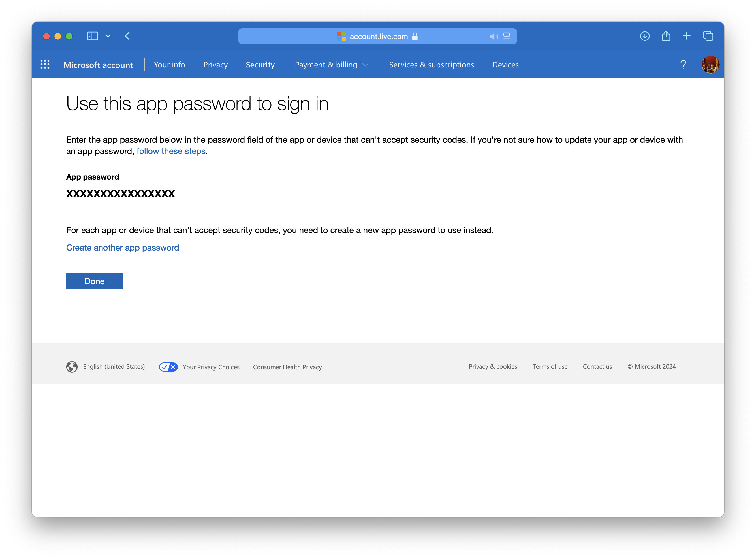This screenshot has width=756, height=559.
Task: Click the lock icon in address bar
Action: coord(415,36)
